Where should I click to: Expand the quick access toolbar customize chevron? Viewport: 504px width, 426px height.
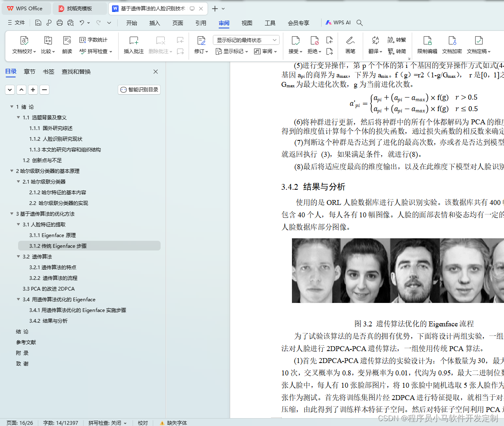point(109,23)
